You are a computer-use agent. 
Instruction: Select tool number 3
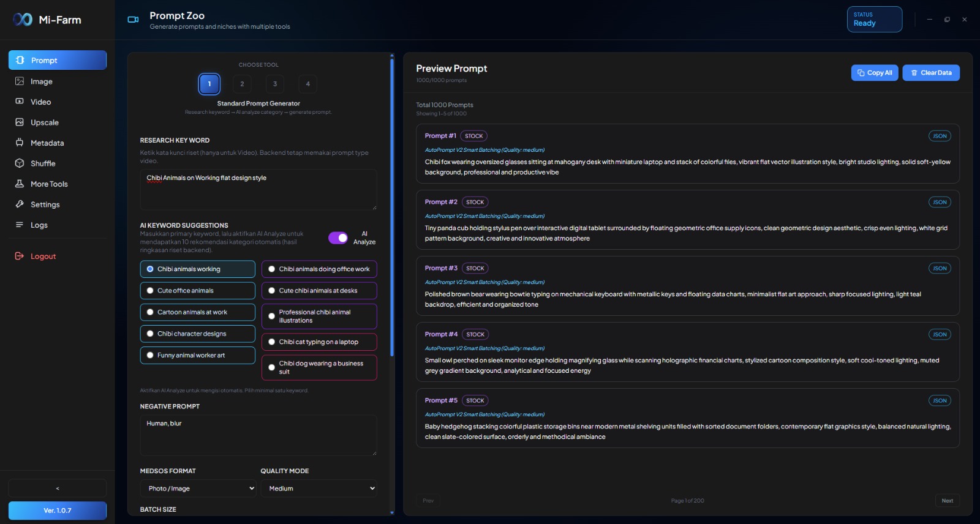click(x=275, y=84)
